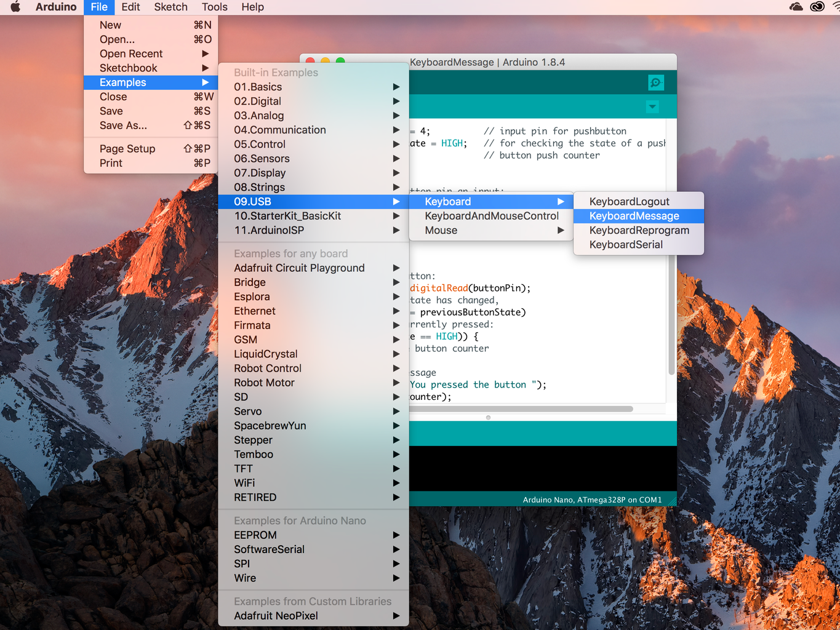
Task: Open the Tools menu
Action: point(215,7)
